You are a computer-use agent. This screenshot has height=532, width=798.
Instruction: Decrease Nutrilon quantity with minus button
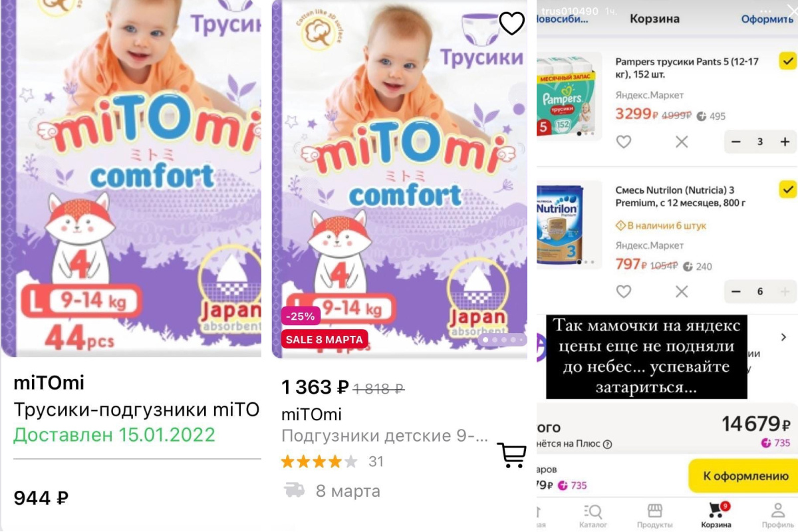click(736, 291)
